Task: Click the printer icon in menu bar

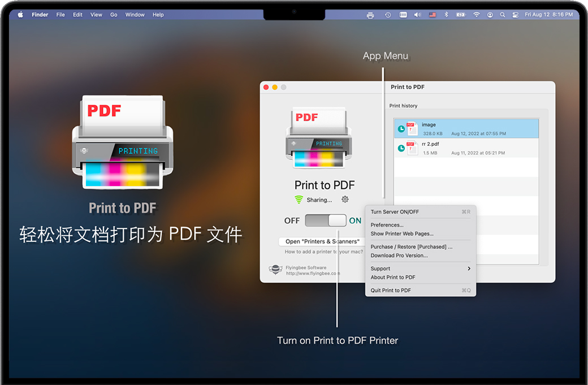Action: [370, 15]
